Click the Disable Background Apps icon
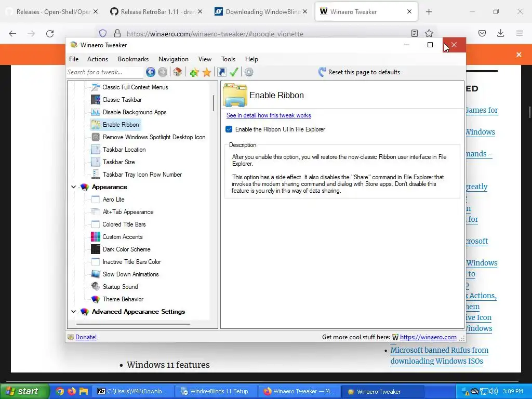This screenshot has height=399, width=532. (x=96, y=112)
